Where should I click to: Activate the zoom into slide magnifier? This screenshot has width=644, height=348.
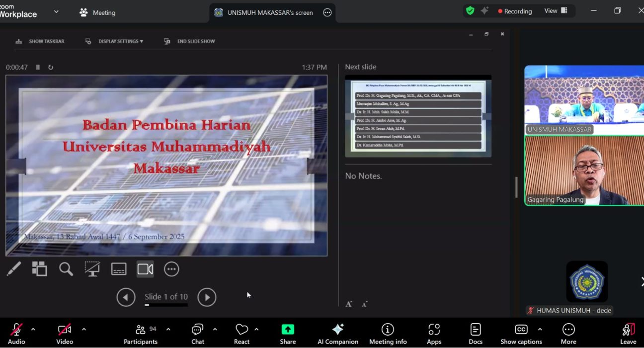pyautogui.click(x=66, y=269)
